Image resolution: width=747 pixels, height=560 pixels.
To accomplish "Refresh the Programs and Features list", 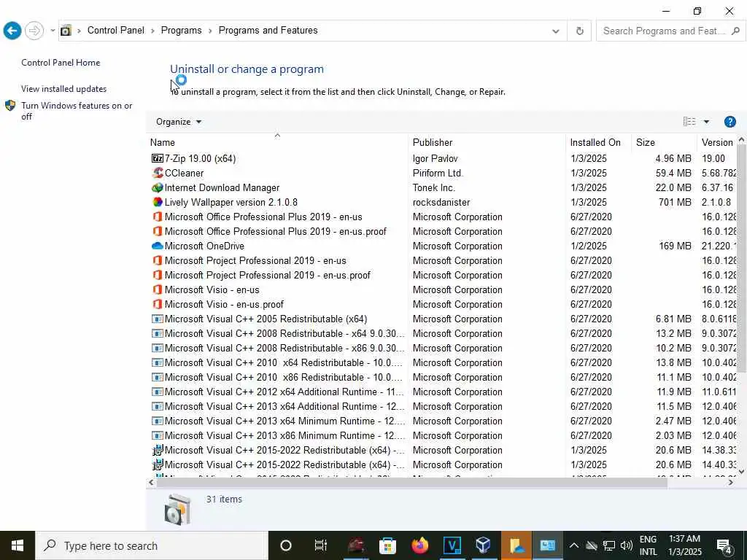I will 579,31.
